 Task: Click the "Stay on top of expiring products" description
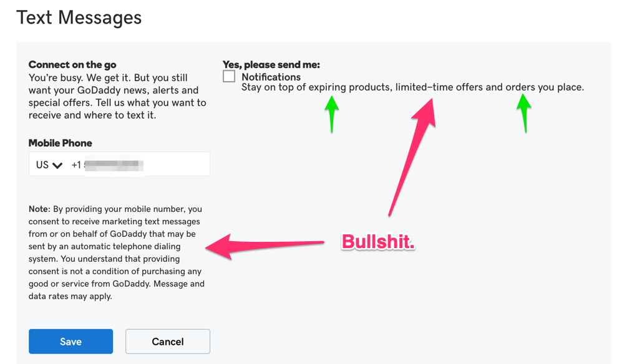click(x=412, y=87)
